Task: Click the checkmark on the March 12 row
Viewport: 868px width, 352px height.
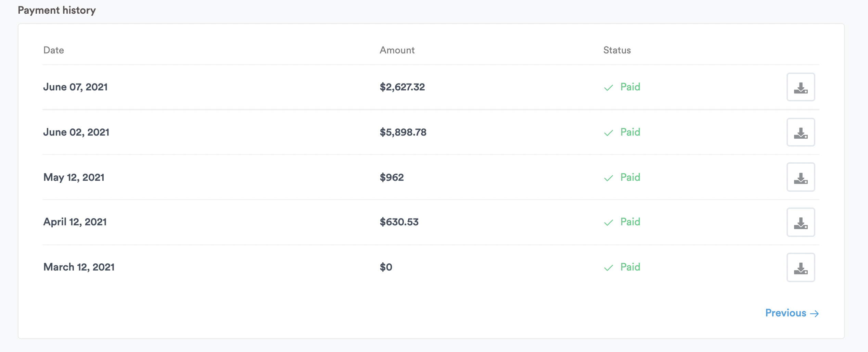Action: click(609, 268)
